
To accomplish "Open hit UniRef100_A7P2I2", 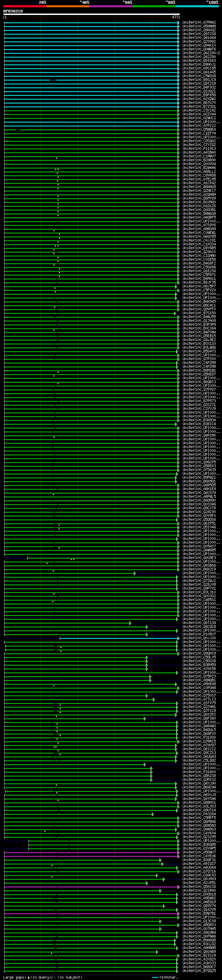I will (x=199, y=126).
